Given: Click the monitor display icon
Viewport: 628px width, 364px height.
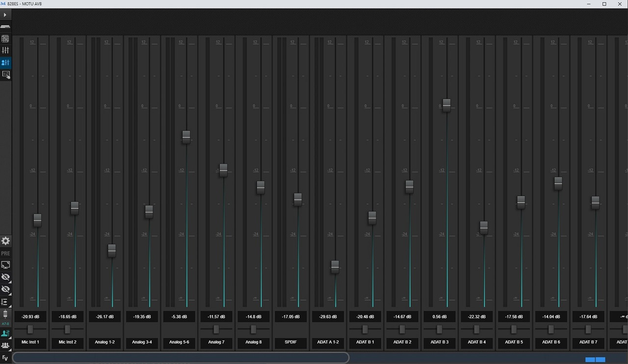Looking at the screenshot, I should pos(5,265).
